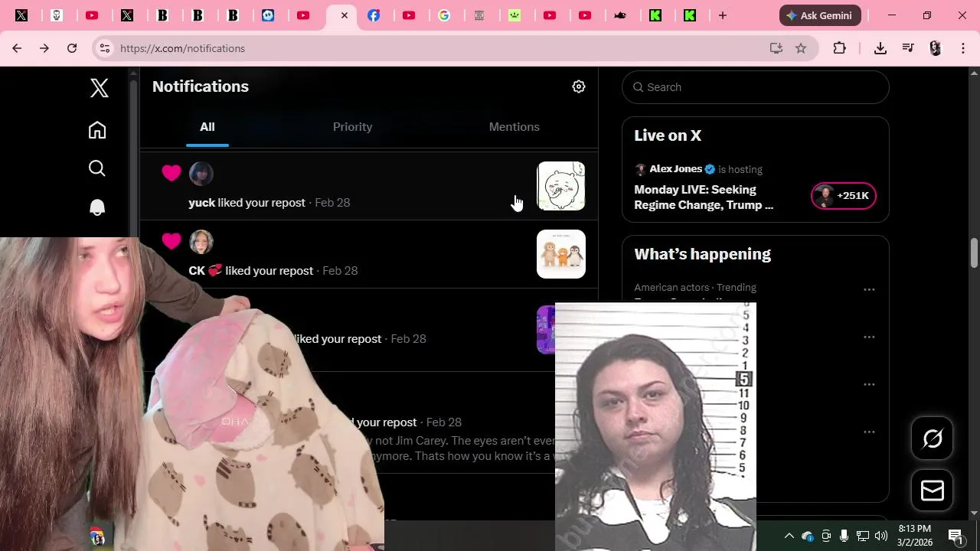
Task: Open the Notifications bell icon in sidebar
Action: click(x=97, y=207)
